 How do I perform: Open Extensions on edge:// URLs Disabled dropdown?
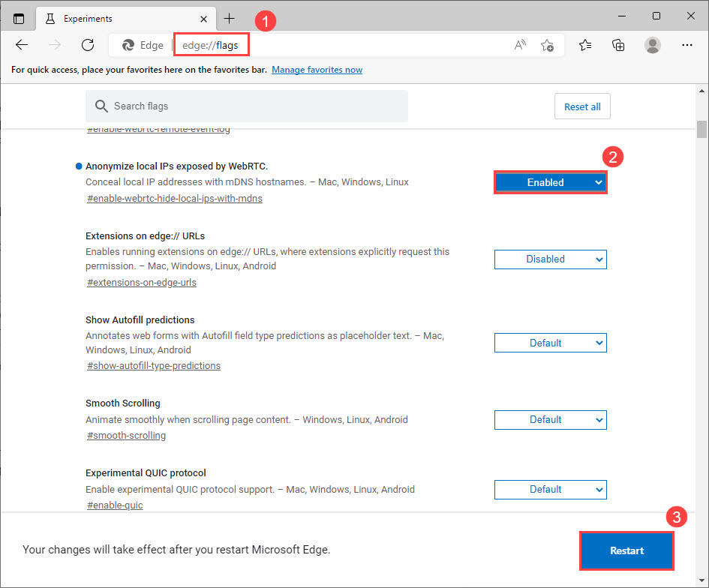550,259
